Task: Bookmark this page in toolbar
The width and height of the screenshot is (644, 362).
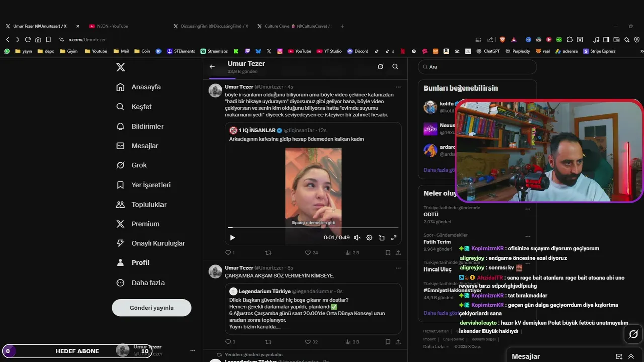Action: coord(48,40)
